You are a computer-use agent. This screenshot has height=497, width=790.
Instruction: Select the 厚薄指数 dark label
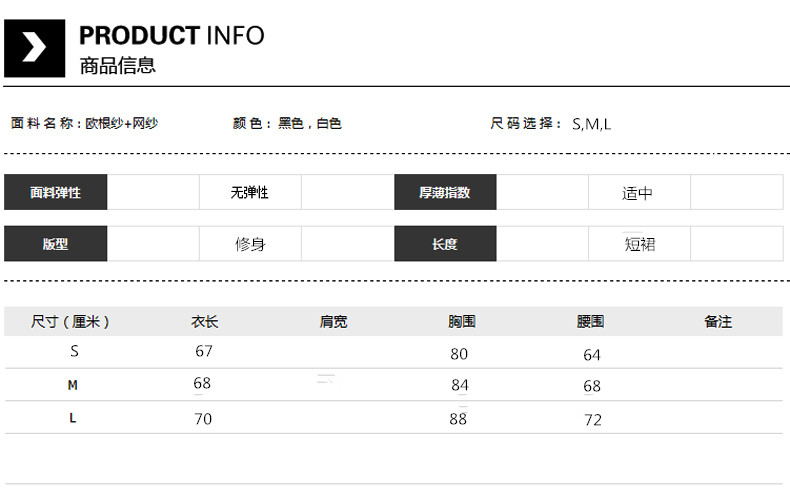tap(444, 192)
